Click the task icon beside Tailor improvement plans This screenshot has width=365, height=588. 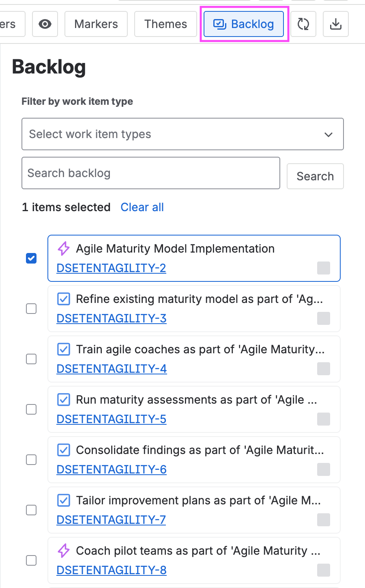point(64,500)
